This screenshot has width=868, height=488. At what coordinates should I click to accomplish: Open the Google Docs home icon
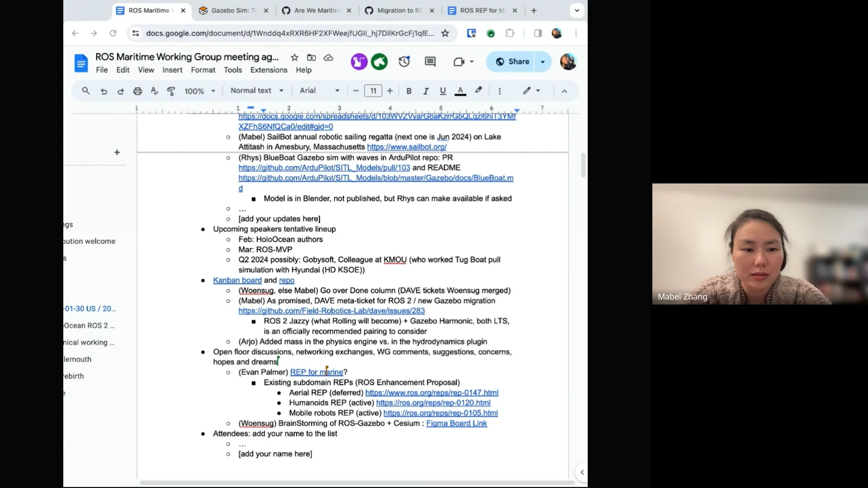coord(81,63)
